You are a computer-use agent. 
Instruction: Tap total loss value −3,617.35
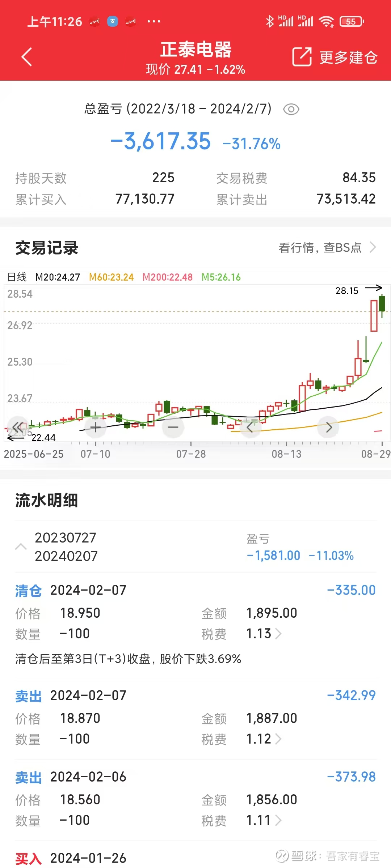(160, 141)
